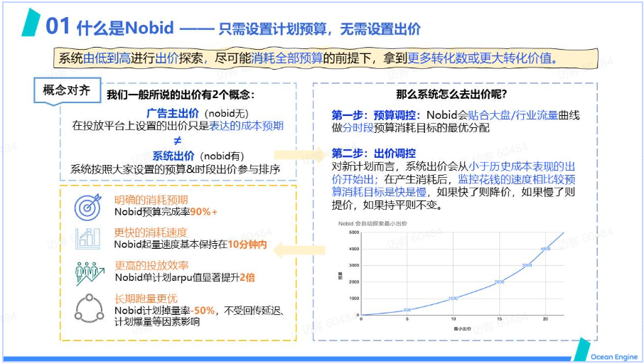The width and height of the screenshot is (644, 364).
Task: Select the people group icon beside 更高的投放效率
Action: click(89, 272)
